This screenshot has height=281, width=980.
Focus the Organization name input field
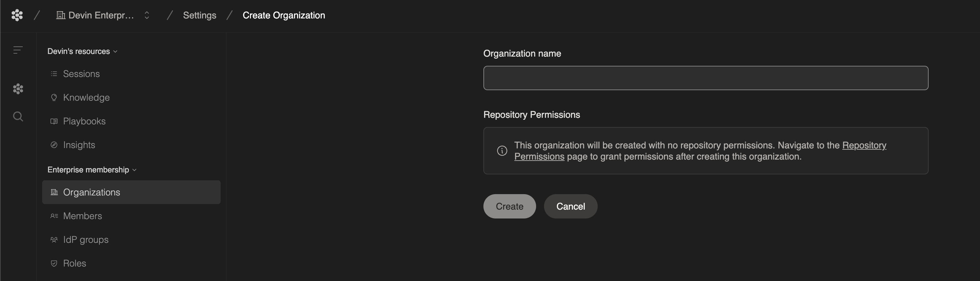[x=706, y=78]
